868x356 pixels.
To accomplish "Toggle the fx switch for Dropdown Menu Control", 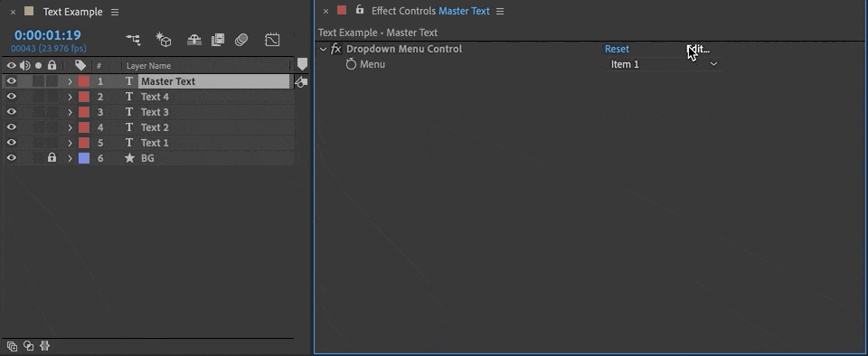I will click(336, 49).
